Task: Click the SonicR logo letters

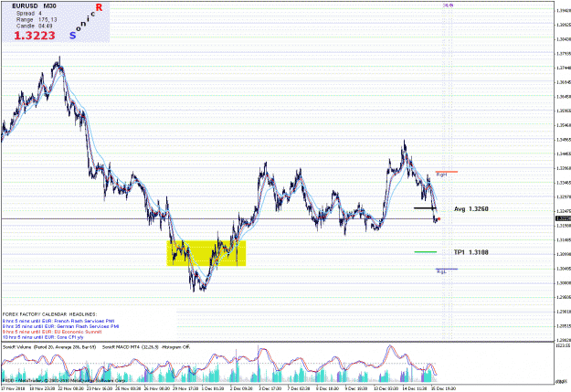Action: 86,21
